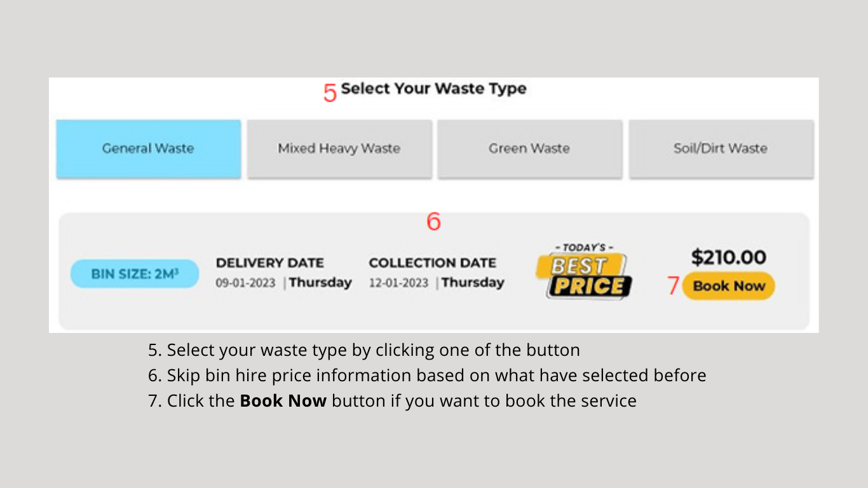Click the red number 5 marker
868x488 pixels.
pos(330,92)
